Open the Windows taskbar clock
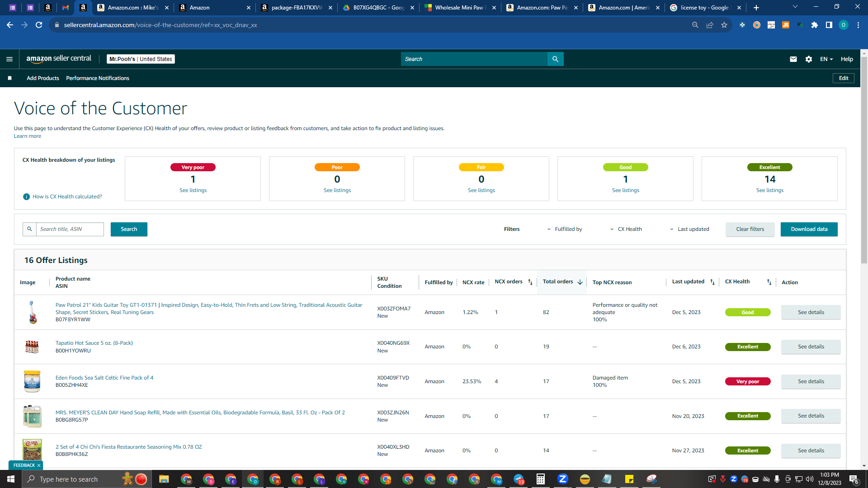Image resolution: width=868 pixels, height=488 pixels. tap(830, 479)
